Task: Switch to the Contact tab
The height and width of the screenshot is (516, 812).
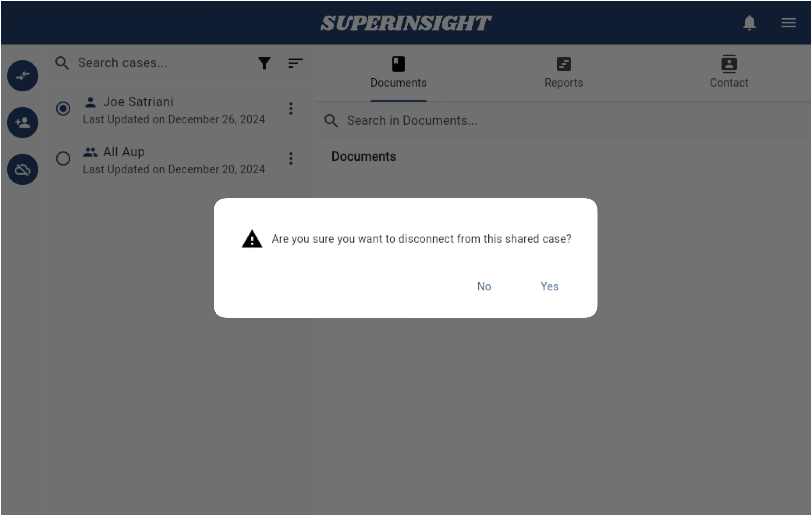Action: click(729, 71)
